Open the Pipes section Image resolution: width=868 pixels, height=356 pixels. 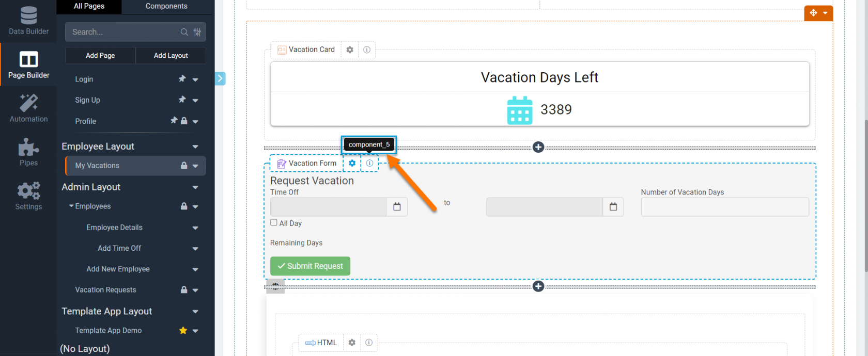(28, 152)
